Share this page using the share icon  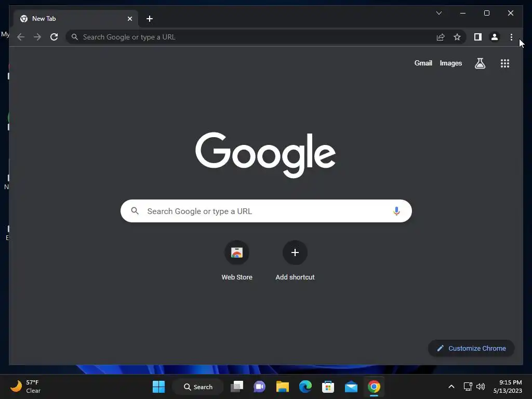tap(441, 37)
